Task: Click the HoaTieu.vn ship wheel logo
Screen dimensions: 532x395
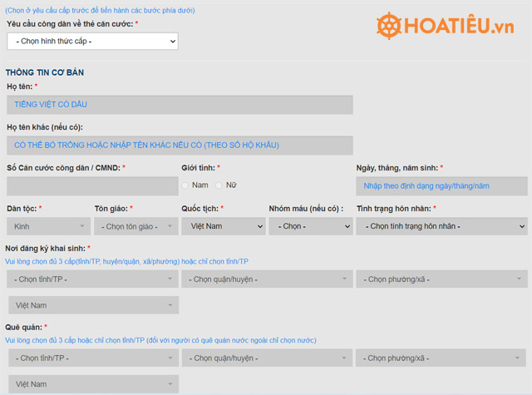Action: [x=390, y=27]
